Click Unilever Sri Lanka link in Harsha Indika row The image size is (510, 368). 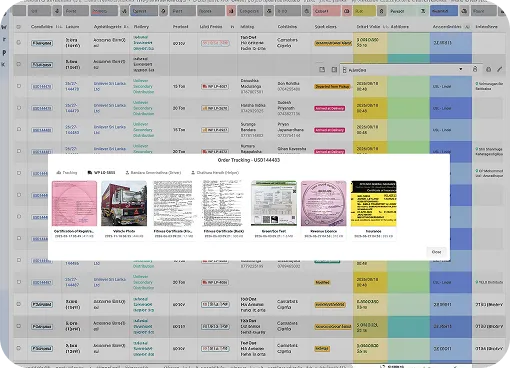tap(110, 108)
